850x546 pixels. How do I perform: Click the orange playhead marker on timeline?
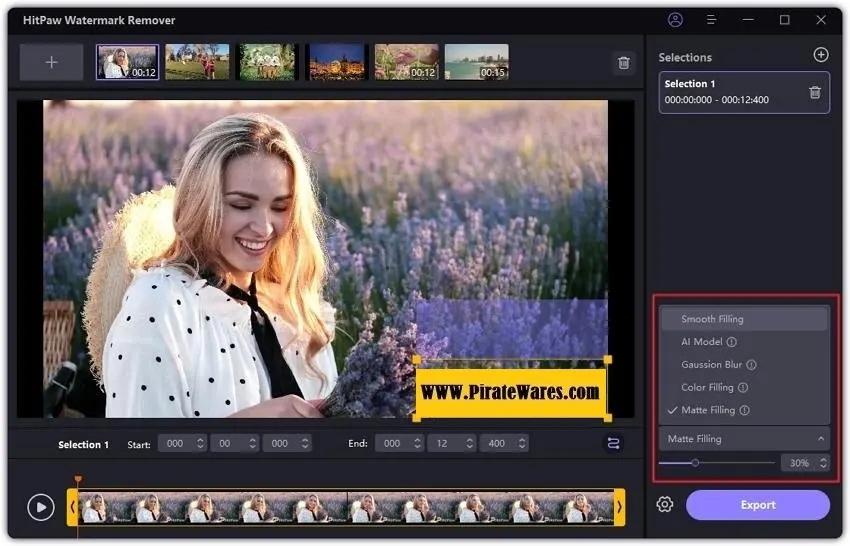[78, 479]
